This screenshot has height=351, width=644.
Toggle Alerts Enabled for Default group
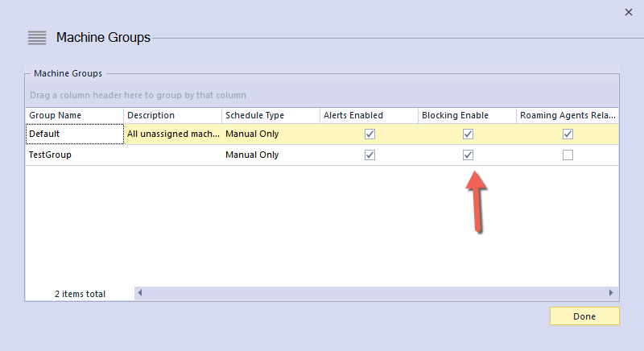point(369,134)
